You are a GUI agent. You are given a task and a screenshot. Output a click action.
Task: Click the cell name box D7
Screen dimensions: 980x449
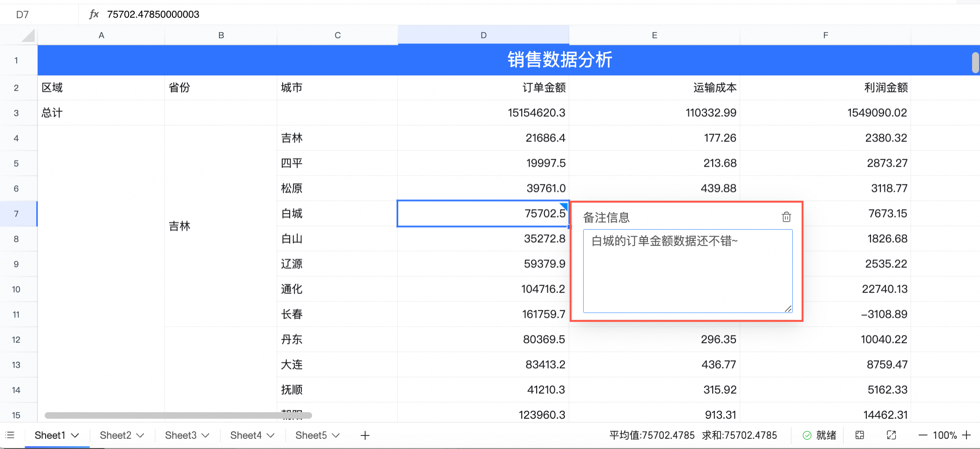(39, 14)
